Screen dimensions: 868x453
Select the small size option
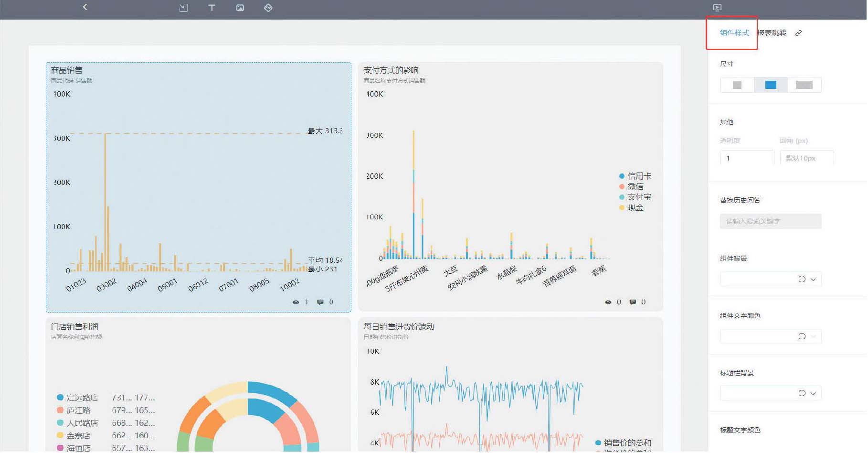(737, 85)
